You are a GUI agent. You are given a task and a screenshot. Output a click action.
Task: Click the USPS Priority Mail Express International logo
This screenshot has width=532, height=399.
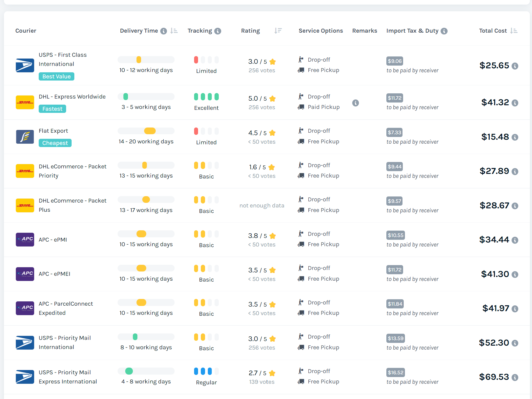pyautogui.click(x=25, y=377)
